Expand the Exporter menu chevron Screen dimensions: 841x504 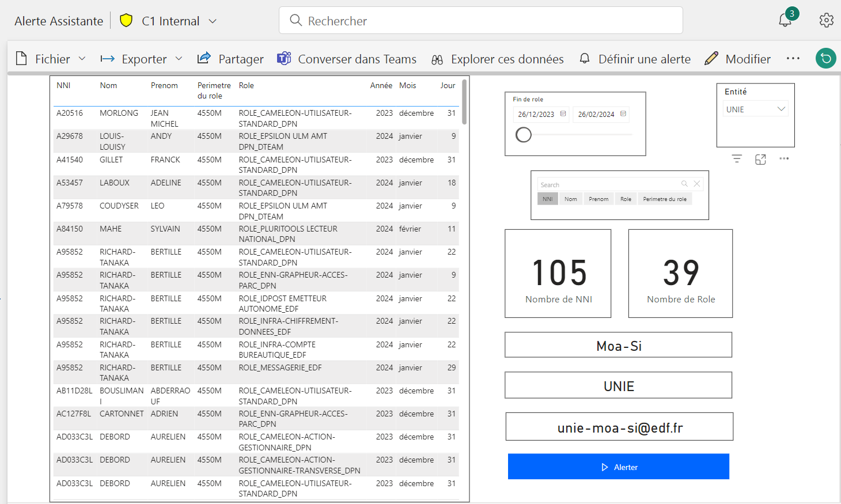coord(179,58)
